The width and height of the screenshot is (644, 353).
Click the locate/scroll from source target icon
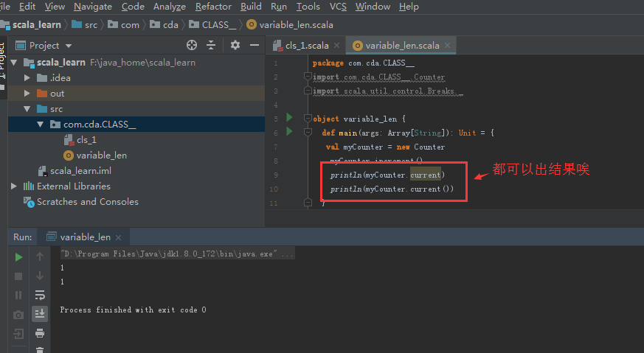click(192, 45)
